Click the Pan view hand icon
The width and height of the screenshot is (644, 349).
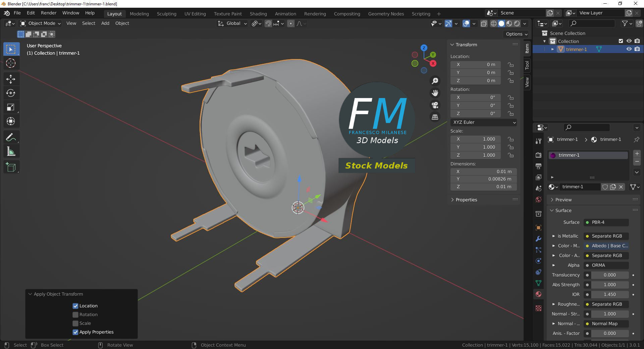click(x=435, y=93)
